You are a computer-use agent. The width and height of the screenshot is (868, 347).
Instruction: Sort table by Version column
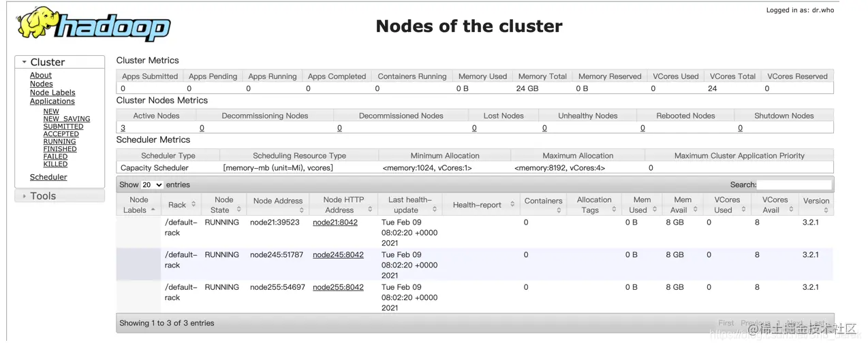click(816, 205)
